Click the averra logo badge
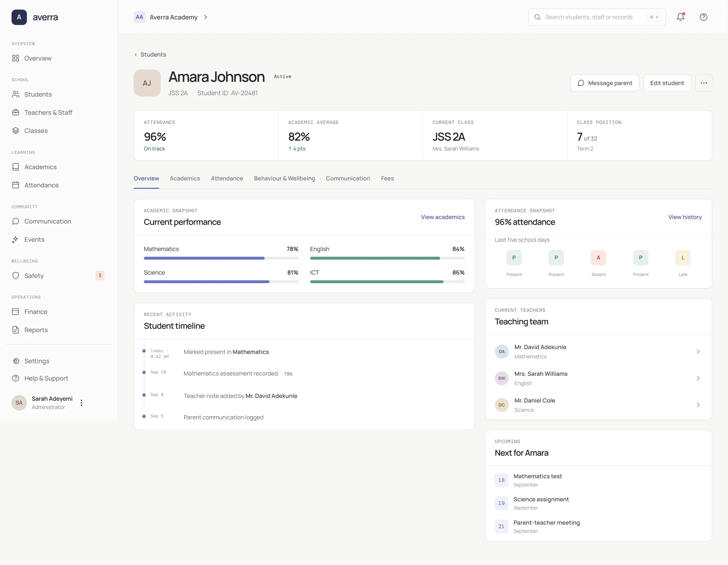The image size is (728, 565). point(19,17)
